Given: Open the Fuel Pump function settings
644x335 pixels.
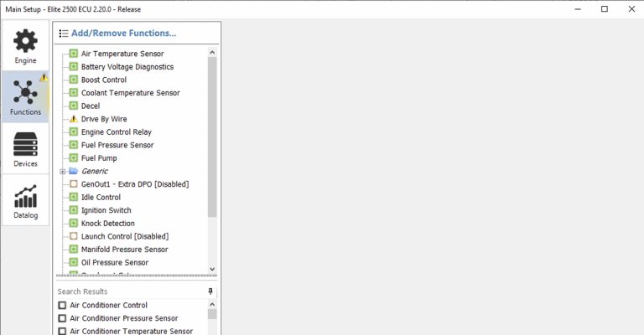Looking at the screenshot, I should point(99,158).
